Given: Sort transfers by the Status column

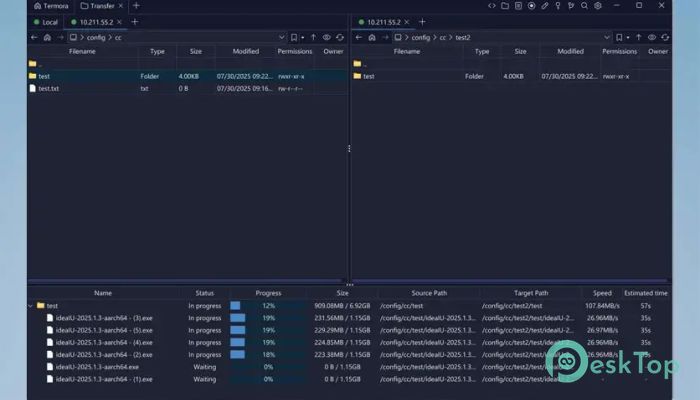Looking at the screenshot, I should pyautogui.click(x=204, y=293).
